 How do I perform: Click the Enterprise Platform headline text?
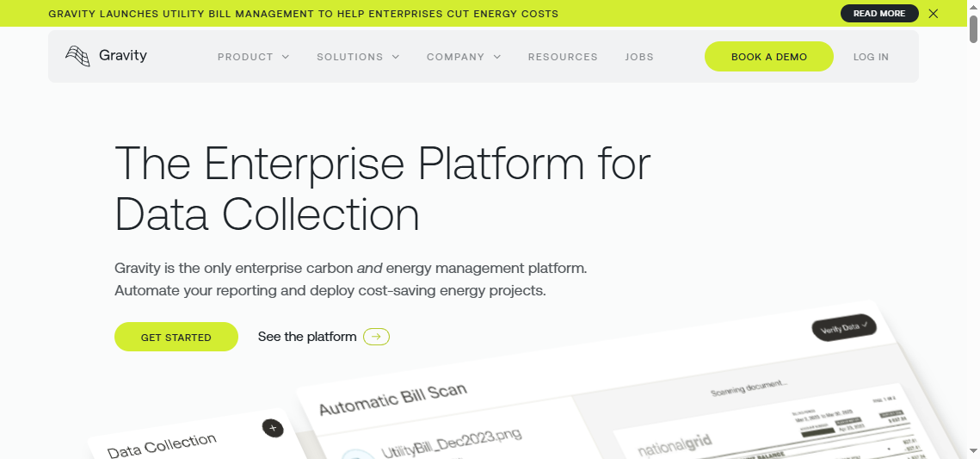pyautogui.click(x=383, y=189)
